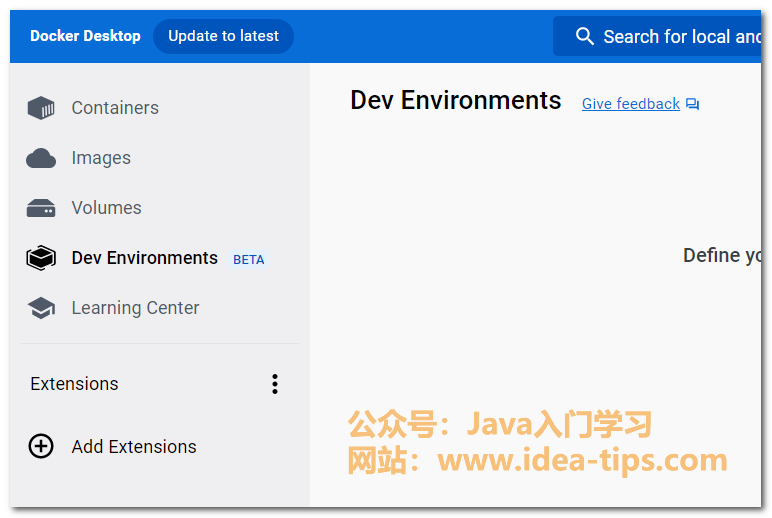Click the Dev Environments box icon
The image size is (772, 518).
pos(41,258)
